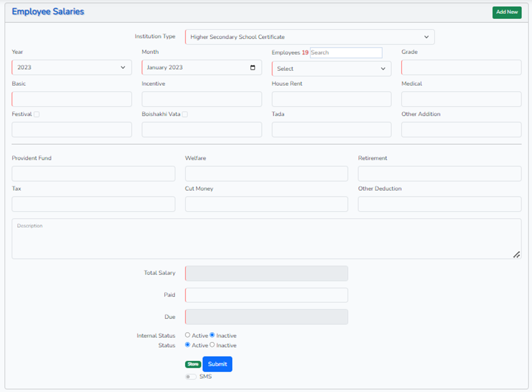Click the Grade input field
The width and height of the screenshot is (532, 392).
[462, 68]
